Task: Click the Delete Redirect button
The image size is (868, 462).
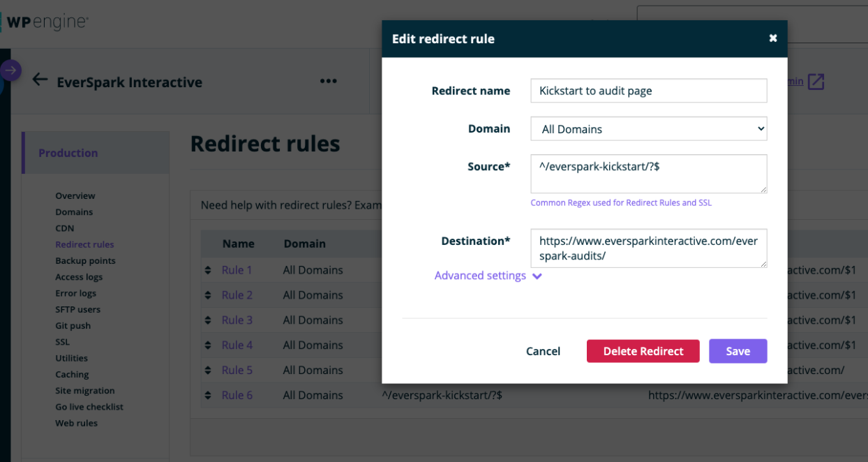Action: point(643,351)
